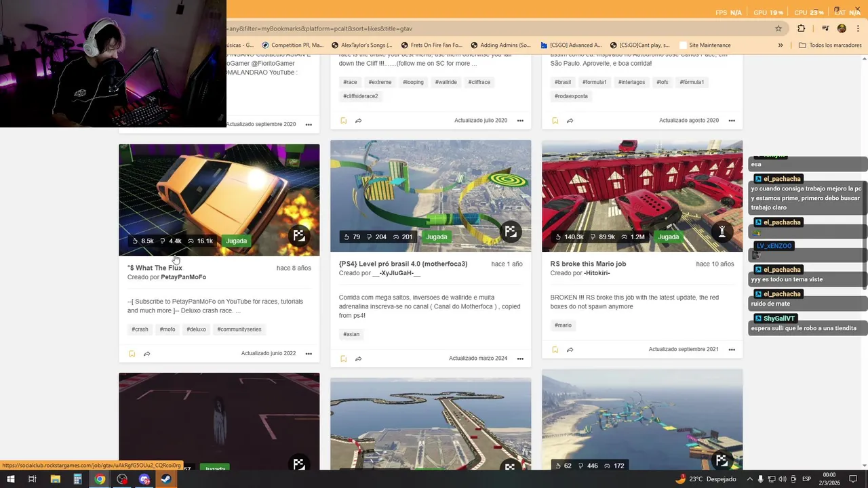Screen dimensions: 868x488
Task: Toggle bookmark on Level pró brasil 4.0 job
Action: click(x=343, y=359)
